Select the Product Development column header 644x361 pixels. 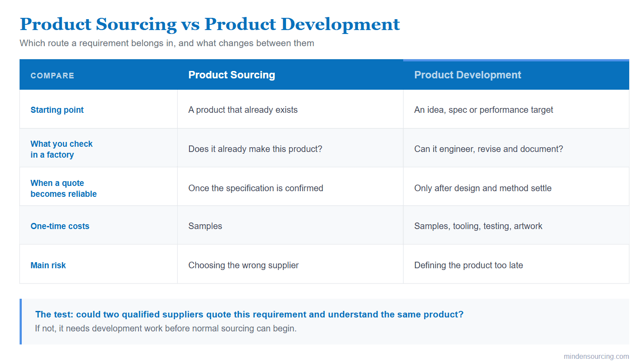(x=468, y=75)
